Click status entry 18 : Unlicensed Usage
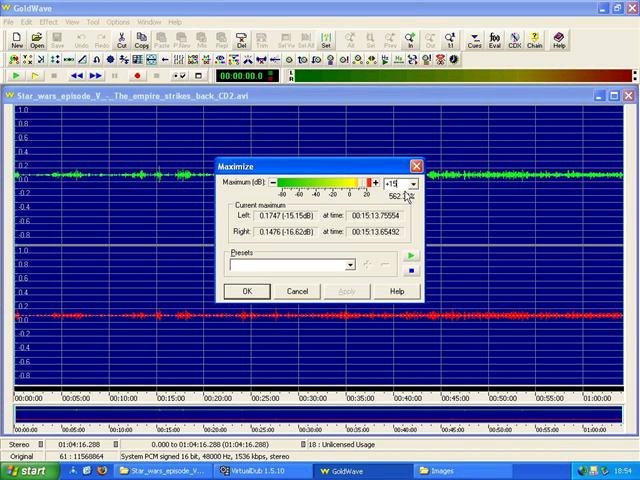 [341, 444]
